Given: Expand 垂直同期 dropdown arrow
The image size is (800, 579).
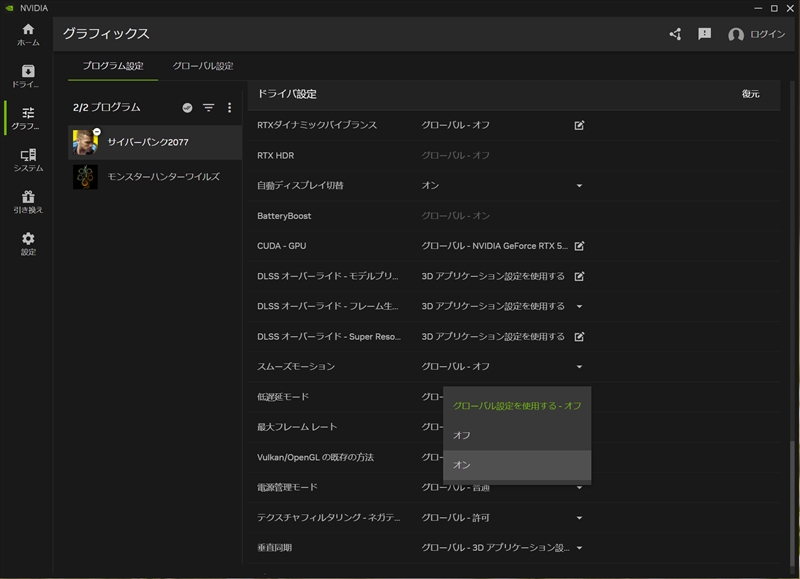Looking at the screenshot, I should pos(579,548).
